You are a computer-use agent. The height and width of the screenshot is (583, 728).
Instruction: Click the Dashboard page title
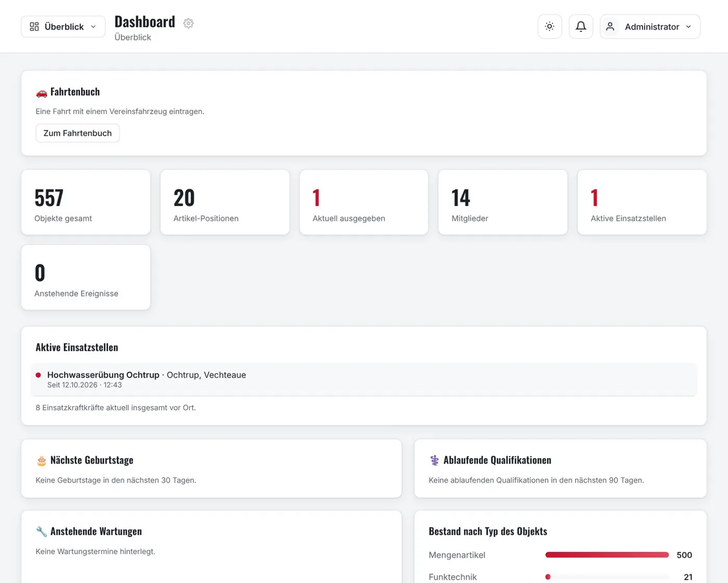coord(145,22)
